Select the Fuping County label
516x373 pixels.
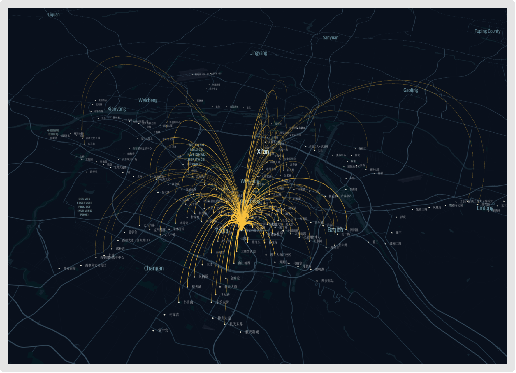point(488,31)
